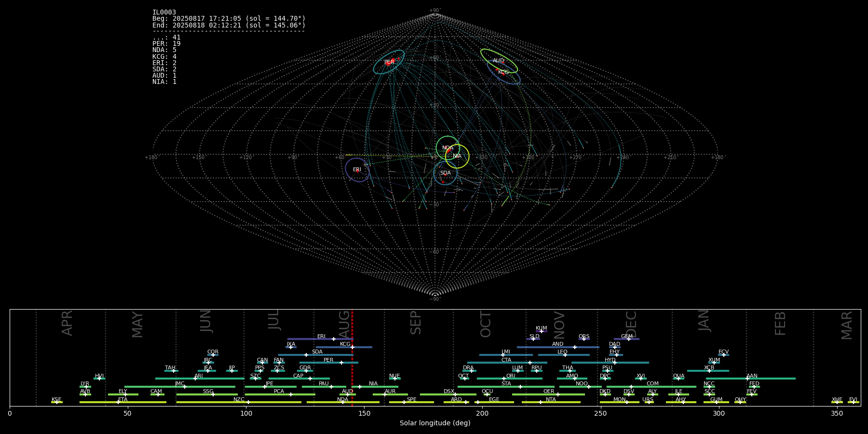Click the 'PER: 19' count in the legend
Image resolution: width=868 pixels, height=434 pixels.
coord(166,44)
